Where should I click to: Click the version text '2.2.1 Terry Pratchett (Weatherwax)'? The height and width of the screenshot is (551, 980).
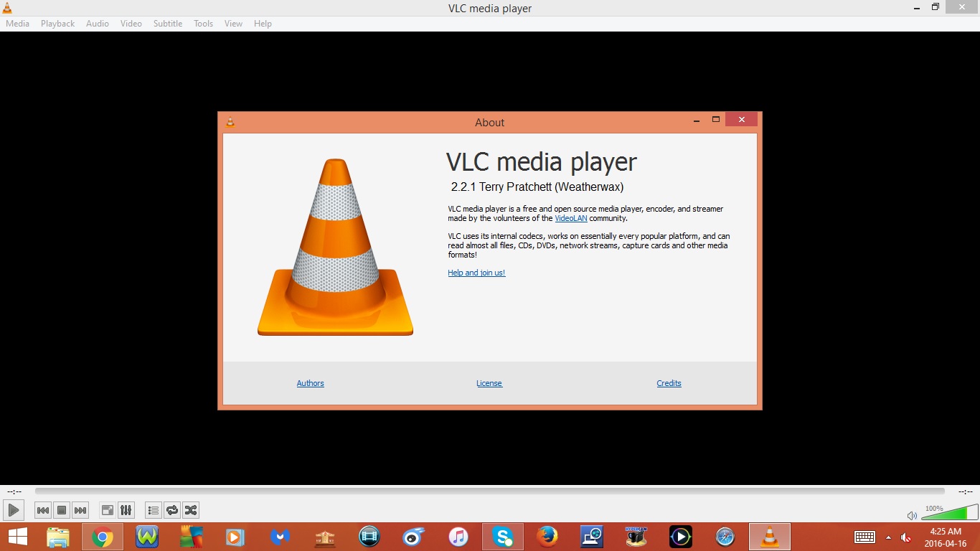point(537,187)
